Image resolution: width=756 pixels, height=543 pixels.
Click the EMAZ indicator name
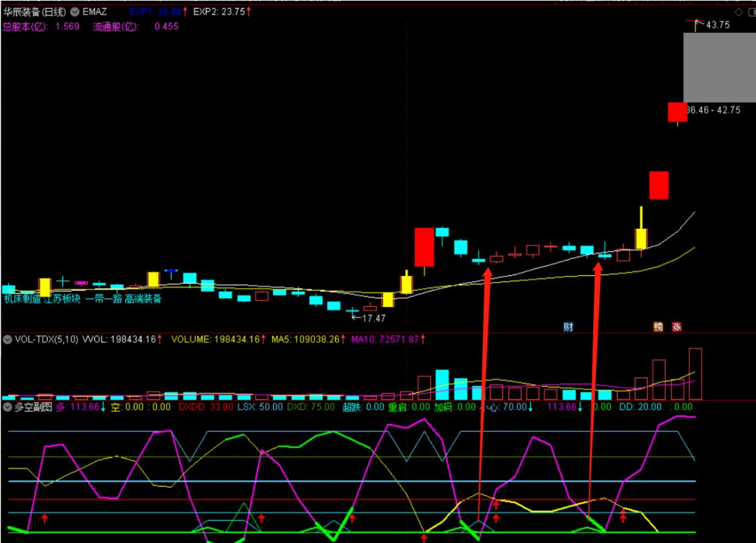click(94, 11)
